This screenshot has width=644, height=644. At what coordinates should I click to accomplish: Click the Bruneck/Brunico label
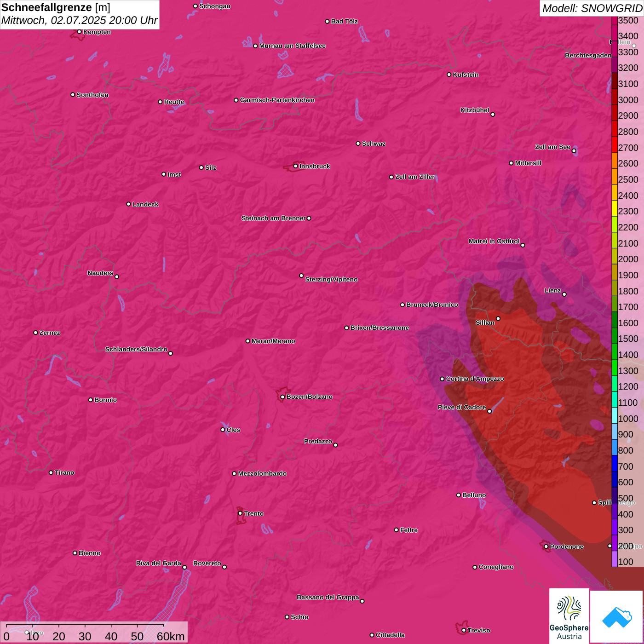click(x=432, y=305)
